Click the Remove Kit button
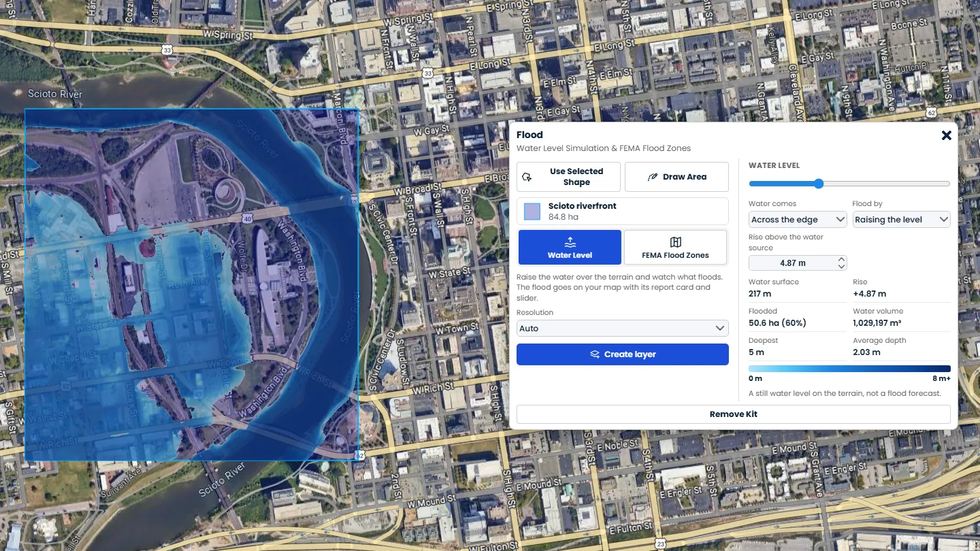 click(x=734, y=414)
